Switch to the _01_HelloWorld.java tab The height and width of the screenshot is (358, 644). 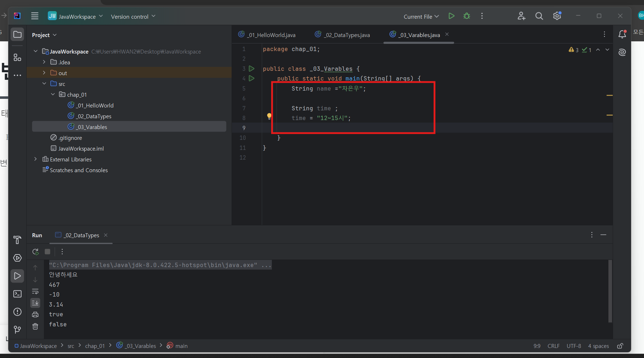tap(267, 35)
